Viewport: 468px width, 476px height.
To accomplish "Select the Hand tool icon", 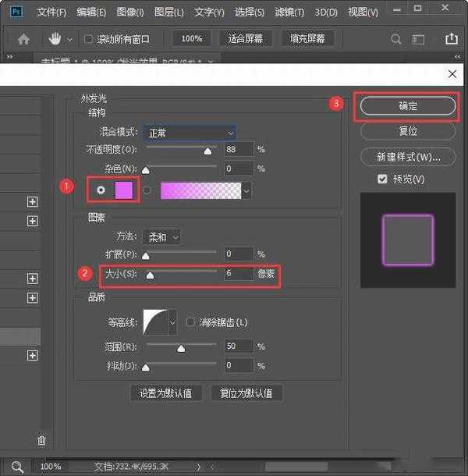I will click(56, 38).
